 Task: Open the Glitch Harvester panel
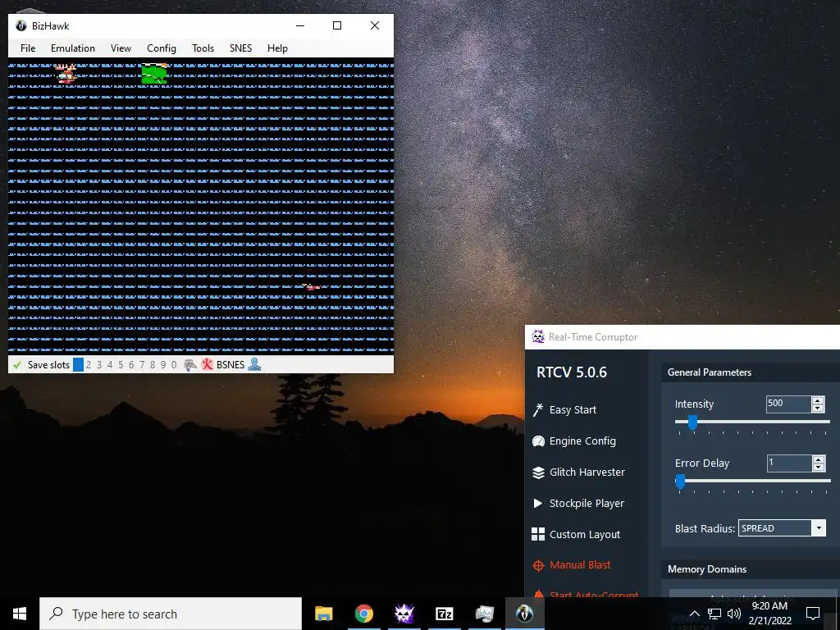(x=578, y=472)
